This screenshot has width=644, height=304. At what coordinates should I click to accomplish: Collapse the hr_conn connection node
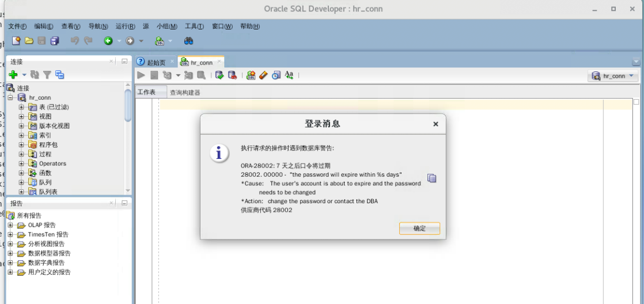click(x=10, y=98)
